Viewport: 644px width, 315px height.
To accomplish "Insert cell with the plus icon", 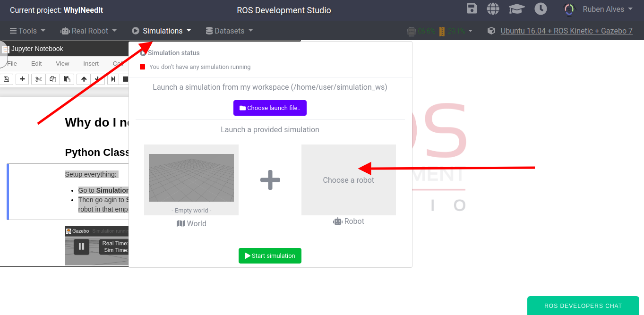I will point(22,79).
